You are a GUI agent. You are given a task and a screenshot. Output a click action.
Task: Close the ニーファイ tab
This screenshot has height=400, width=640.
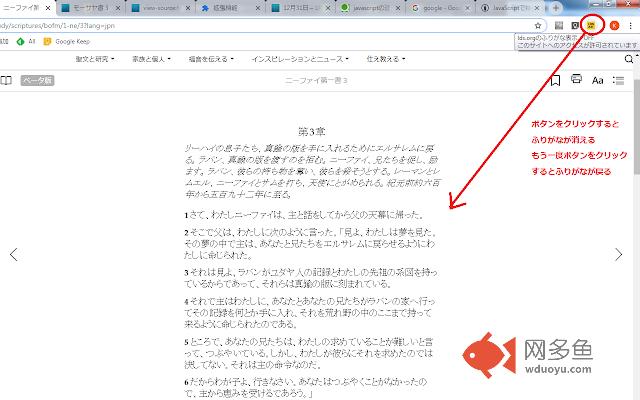(48, 8)
